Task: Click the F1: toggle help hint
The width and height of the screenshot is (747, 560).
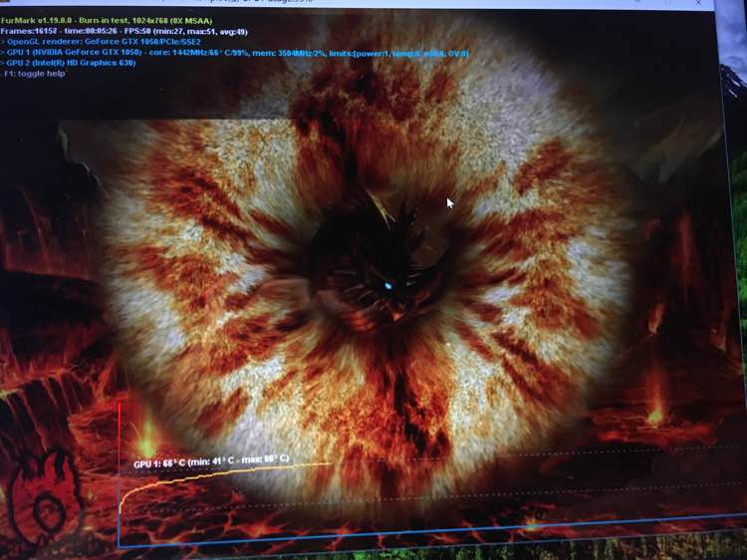Action: pyautogui.click(x=33, y=74)
